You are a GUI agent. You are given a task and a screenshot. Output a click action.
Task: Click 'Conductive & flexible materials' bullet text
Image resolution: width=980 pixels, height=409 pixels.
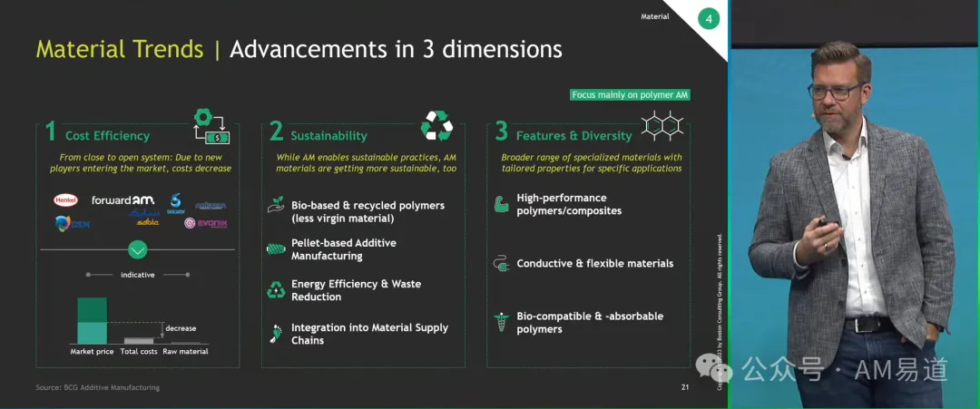pyautogui.click(x=595, y=264)
